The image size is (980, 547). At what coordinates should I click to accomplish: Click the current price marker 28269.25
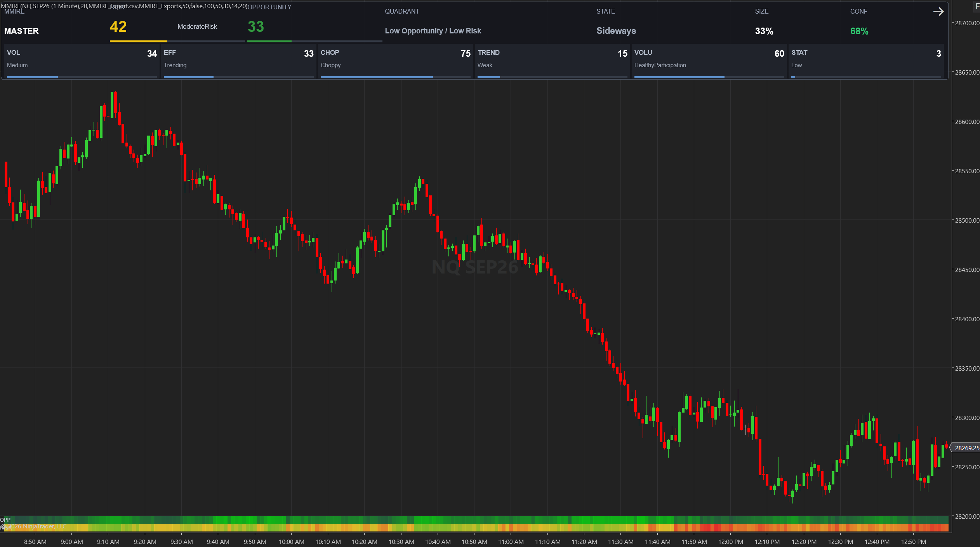pyautogui.click(x=966, y=448)
